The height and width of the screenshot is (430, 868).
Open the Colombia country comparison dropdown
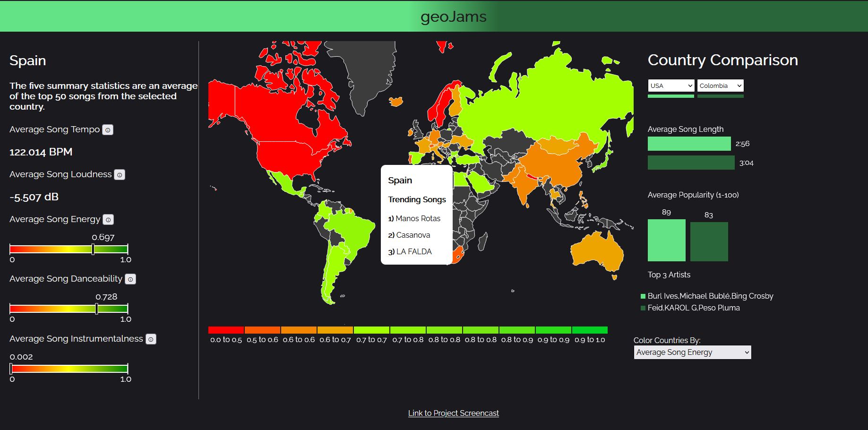coord(720,86)
